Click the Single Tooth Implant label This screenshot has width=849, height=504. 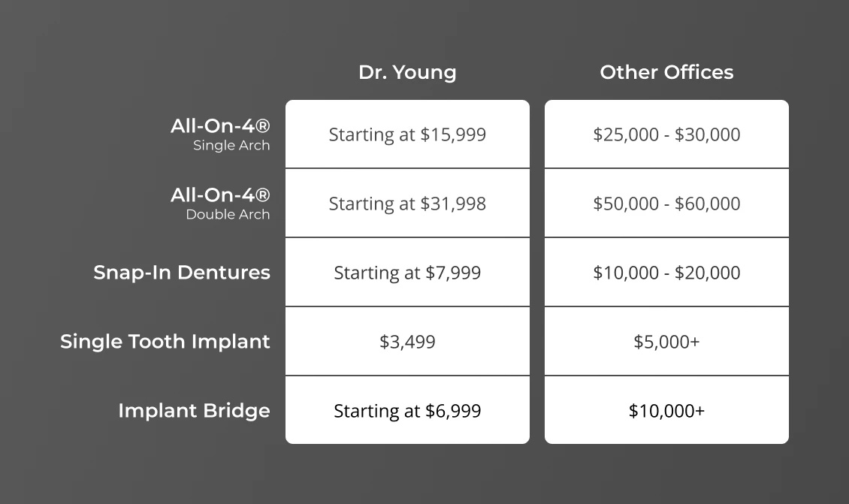click(x=165, y=342)
